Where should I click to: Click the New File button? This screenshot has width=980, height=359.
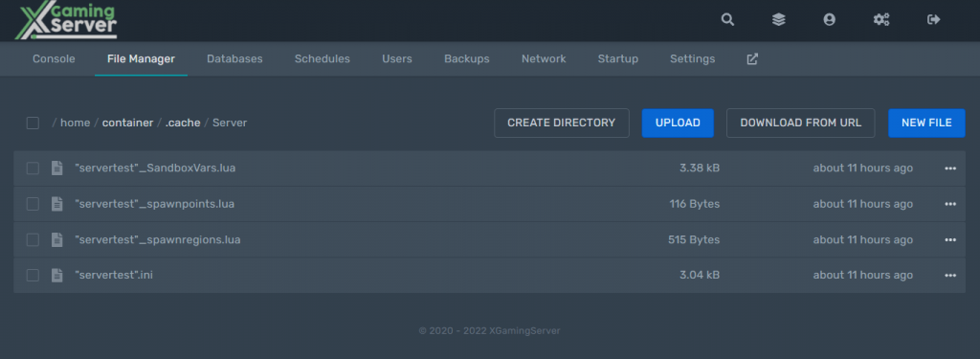[x=926, y=123]
